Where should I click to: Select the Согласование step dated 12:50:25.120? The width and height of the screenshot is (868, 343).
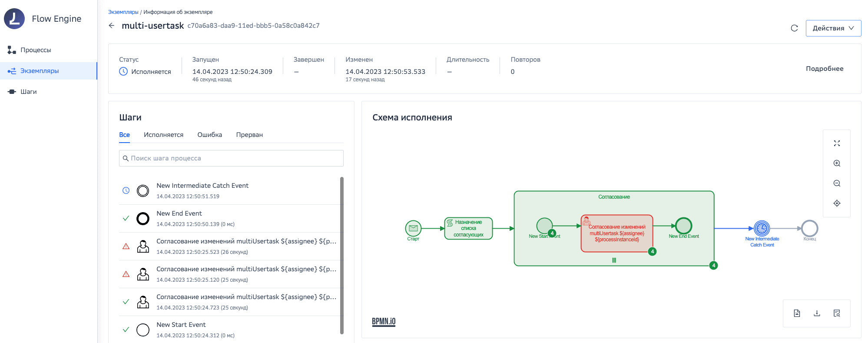229,274
